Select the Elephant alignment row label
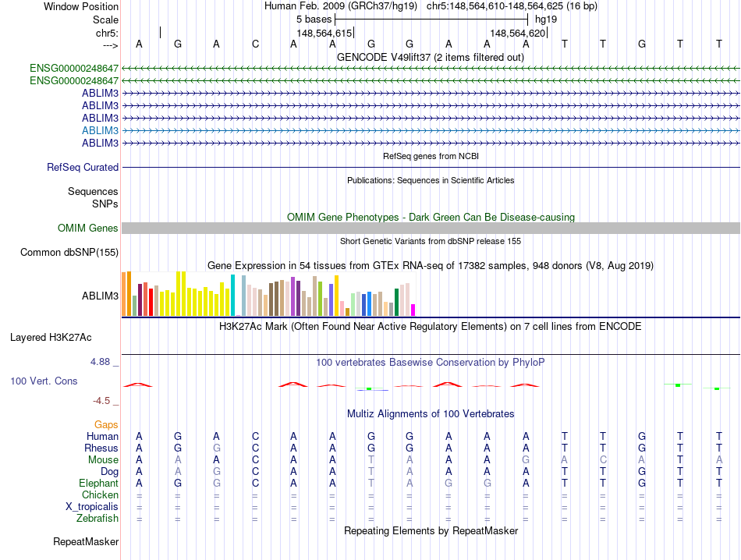The image size is (741, 560). point(98,483)
